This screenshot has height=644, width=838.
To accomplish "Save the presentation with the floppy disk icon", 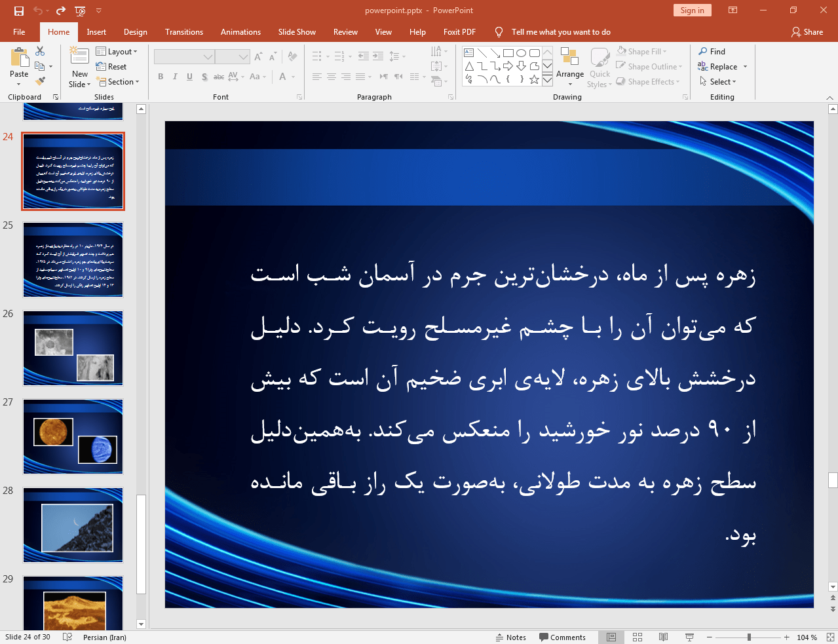I will click(19, 10).
